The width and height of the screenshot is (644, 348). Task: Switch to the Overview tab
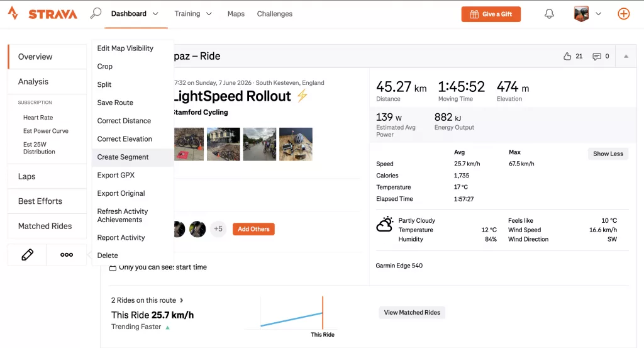point(47,57)
